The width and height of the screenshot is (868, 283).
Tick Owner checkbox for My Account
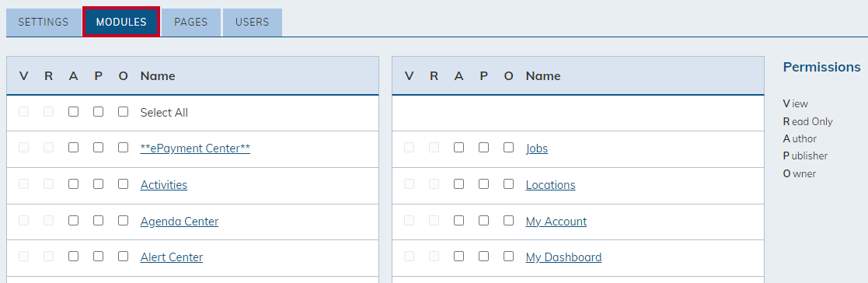(508, 221)
